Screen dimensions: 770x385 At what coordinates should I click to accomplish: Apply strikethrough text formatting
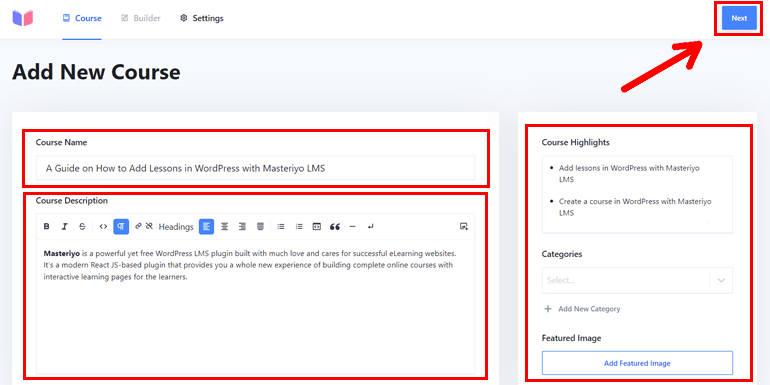[x=82, y=226]
